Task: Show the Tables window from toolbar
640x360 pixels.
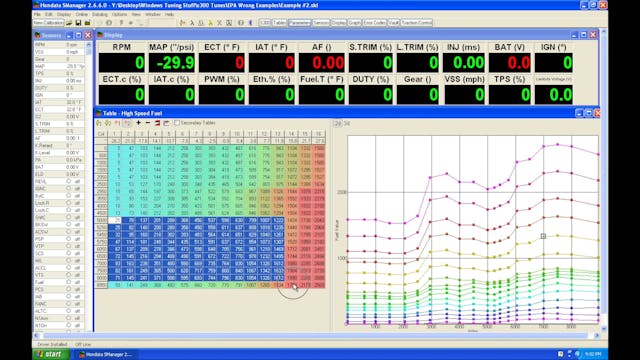Action: (x=280, y=23)
